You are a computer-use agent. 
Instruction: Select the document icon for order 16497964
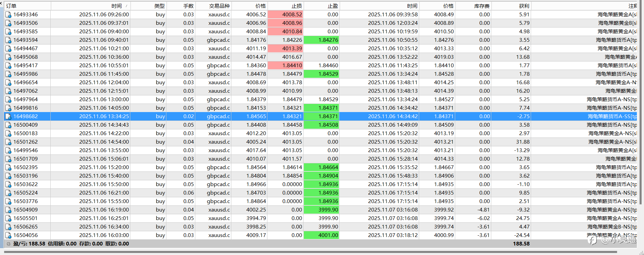click(8, 99)
